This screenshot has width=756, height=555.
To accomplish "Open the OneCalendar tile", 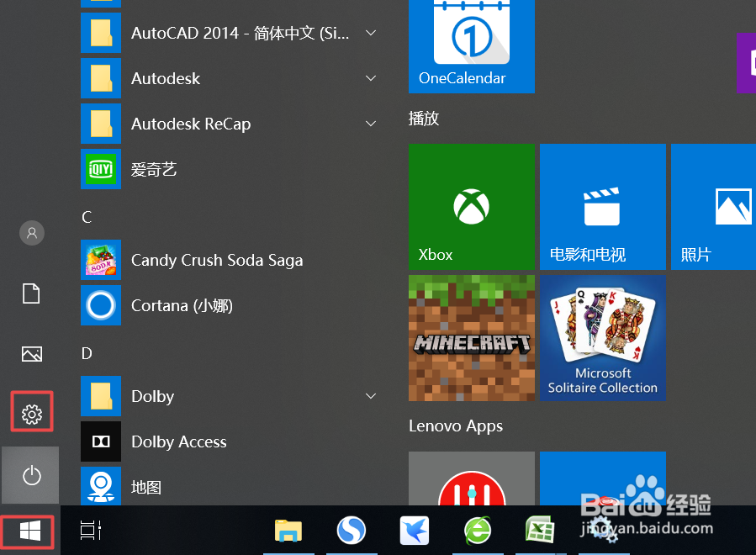I will (x=472, y=46).
